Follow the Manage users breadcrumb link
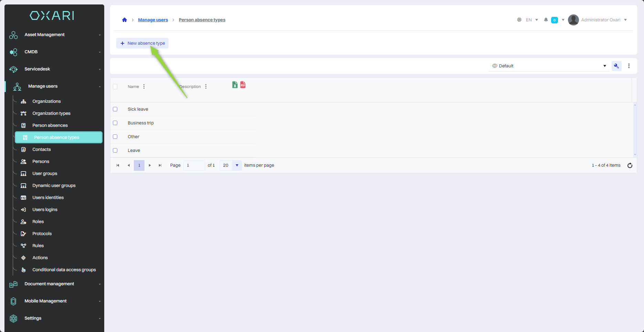644x332 pixels. coord(153,20)
